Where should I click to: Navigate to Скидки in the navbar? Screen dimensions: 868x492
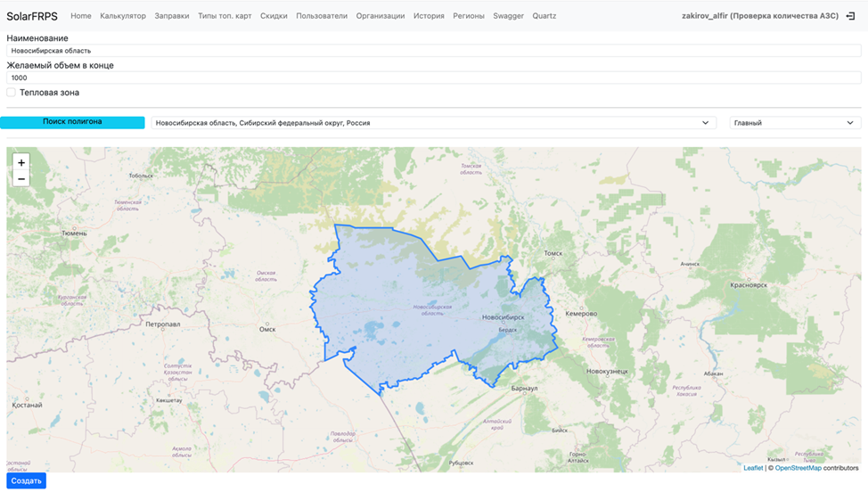274,16
